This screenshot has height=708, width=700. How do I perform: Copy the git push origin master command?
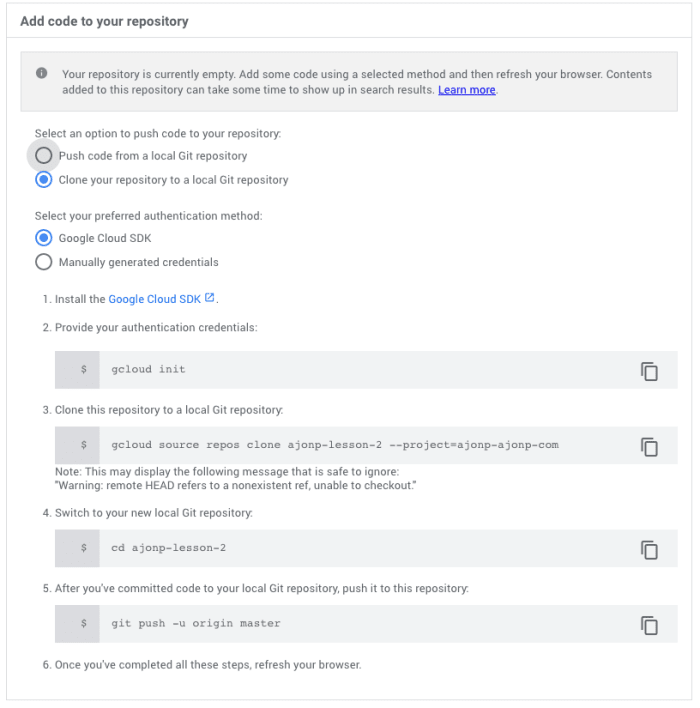[649, 625]
